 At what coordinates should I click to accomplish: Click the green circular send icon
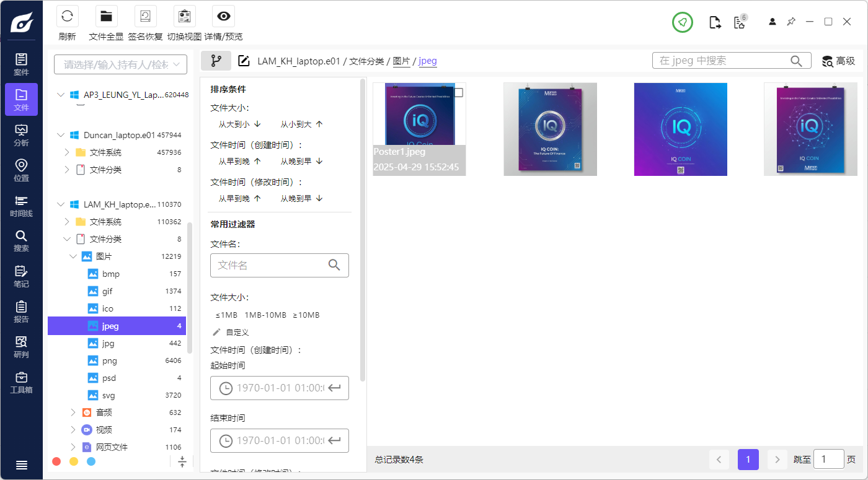(682, 22)
